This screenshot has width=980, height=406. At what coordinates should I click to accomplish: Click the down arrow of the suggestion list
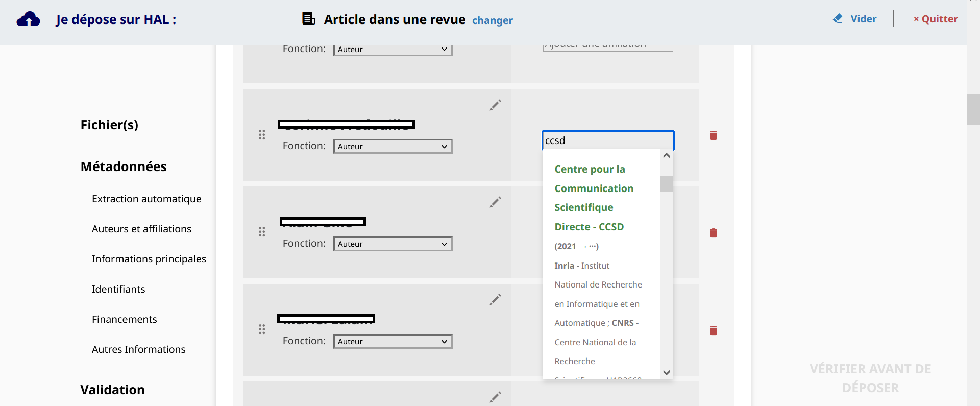point(666,373)
